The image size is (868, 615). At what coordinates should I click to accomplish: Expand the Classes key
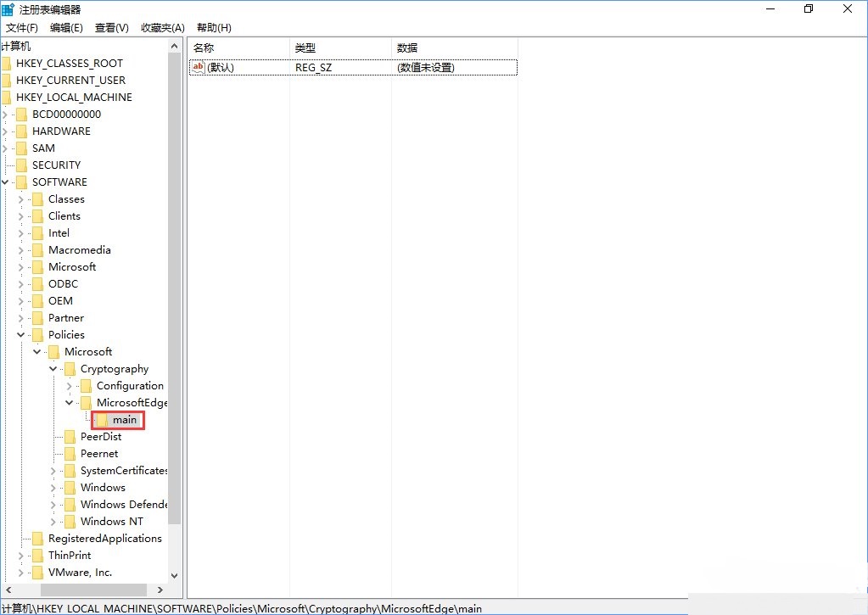coord(21,199)
